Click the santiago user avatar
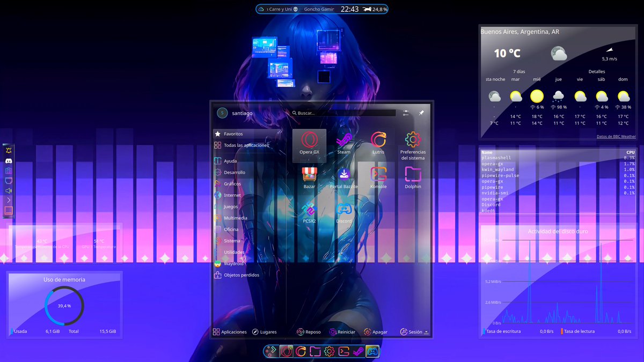Viewport: 644px width, 362px height. [x=222, y=113]
